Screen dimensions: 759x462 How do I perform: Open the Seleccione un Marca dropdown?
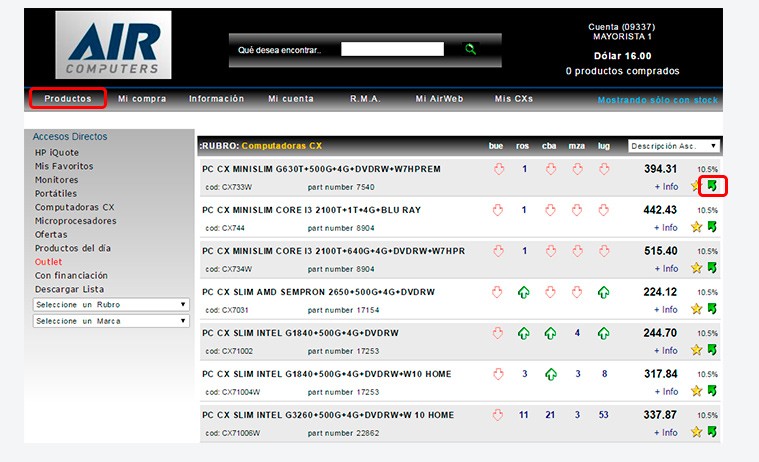[x=111, y=321]
